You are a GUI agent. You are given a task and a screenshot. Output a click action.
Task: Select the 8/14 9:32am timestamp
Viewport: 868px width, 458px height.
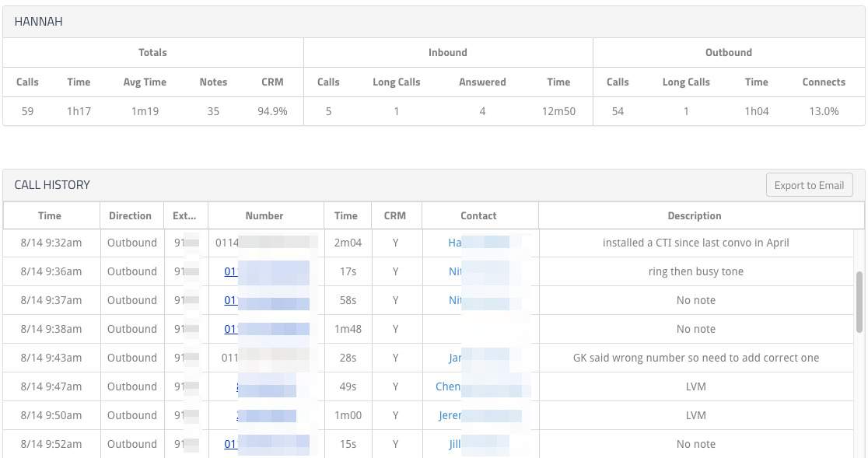click(51, 243)
